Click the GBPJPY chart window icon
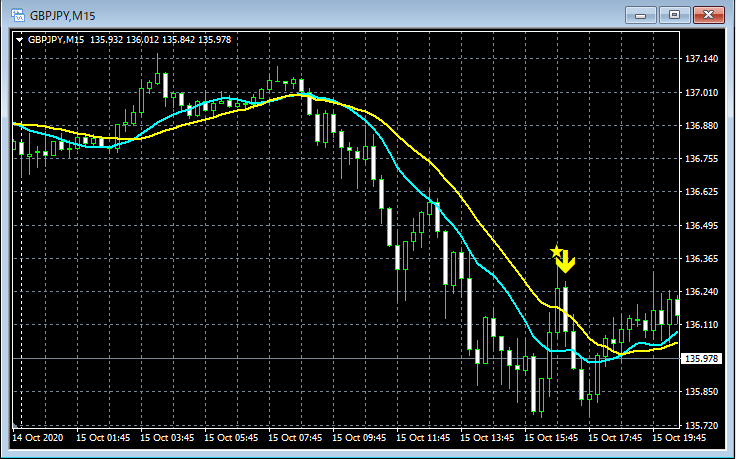 18,16
